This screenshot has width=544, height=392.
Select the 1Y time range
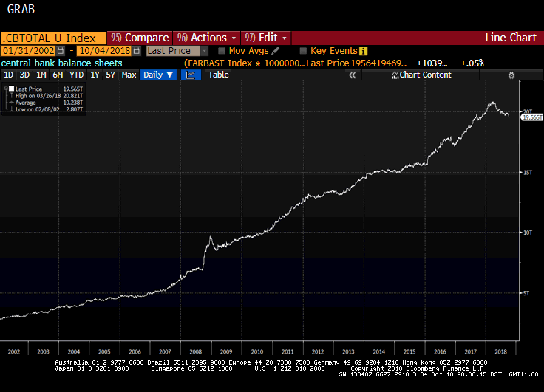pyautogui.click(x=95, y=75)
